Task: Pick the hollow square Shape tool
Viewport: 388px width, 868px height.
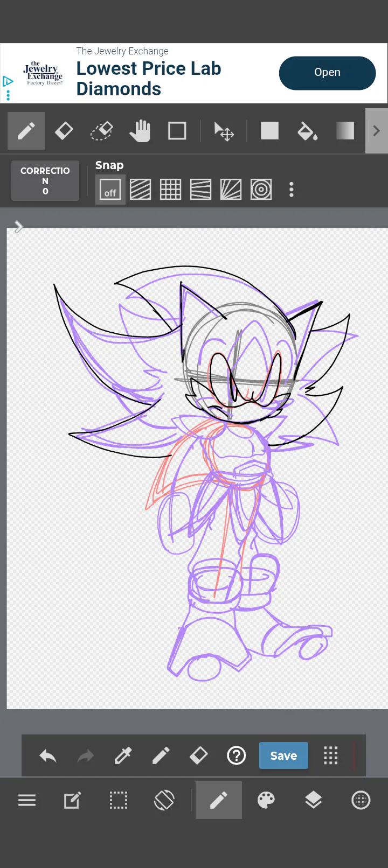Action: [x=177, y=131]
